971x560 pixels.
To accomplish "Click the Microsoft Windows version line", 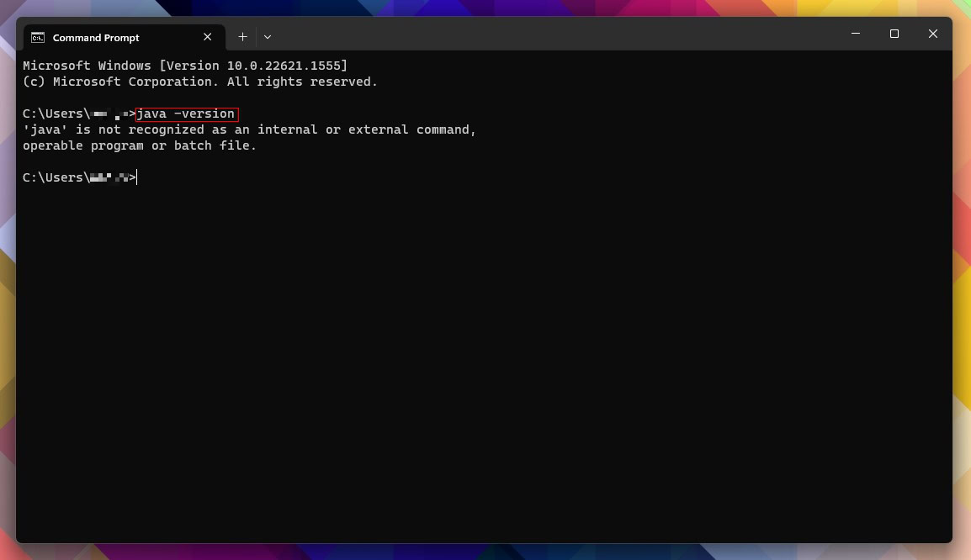I will [x=185, y=66].
